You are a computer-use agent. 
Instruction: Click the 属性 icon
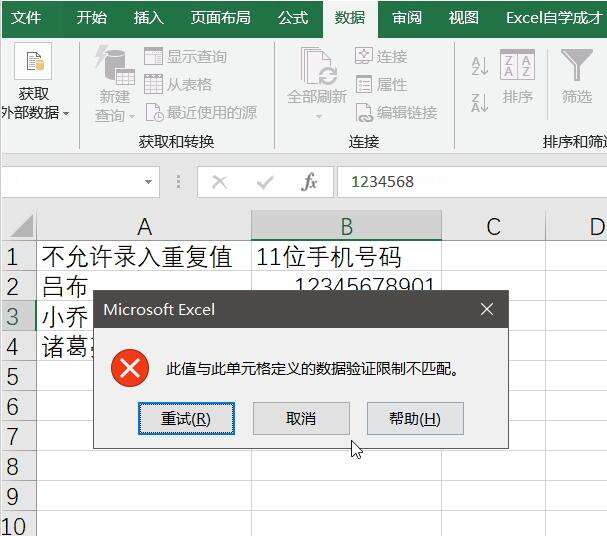coord(364,84)
